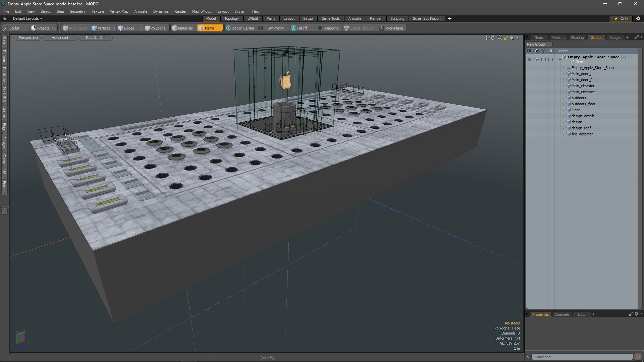
Task: Click the Perspective viewport dropdown
Action: point(28,38)
